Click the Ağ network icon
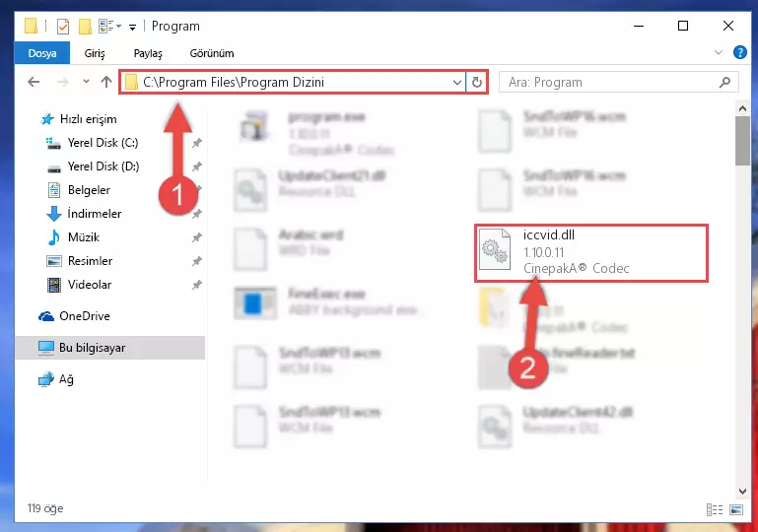This screenshot has width=758, height=532. pyautogui.click(x=46, y=379)
